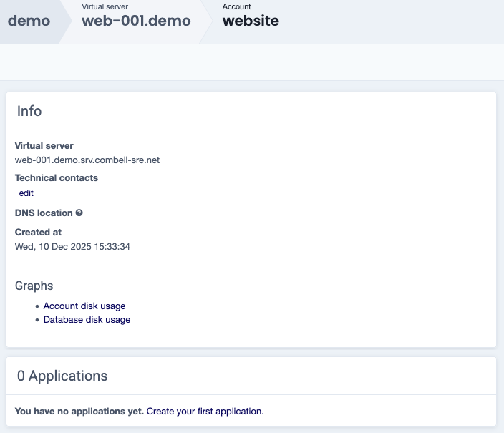Click the 'You have no applications yet' text
Viewport: 504px width, 433px height.
point(79,412)
